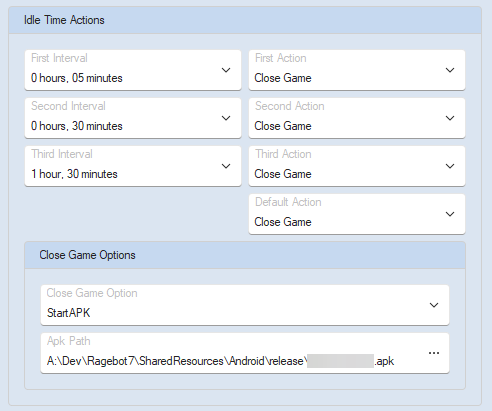This screenshot has height=411, width=492.
Task: Select the '0 hours, 30 minutes' value
Action: [77, 126]
